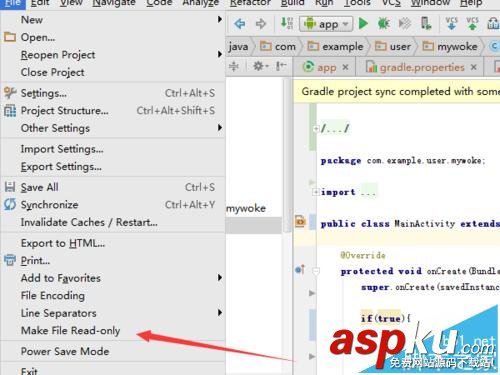Expand the folded comment block /.../

pyautogui.click(x=315, y=128)
